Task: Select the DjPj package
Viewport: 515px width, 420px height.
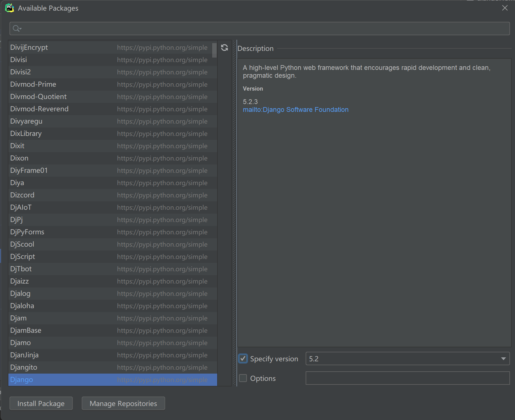Action: pos(113,220)
